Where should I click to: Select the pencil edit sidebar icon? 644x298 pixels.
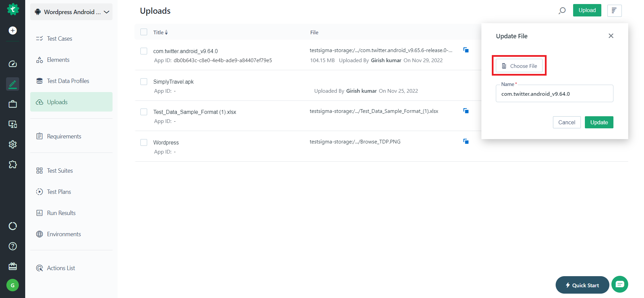(x=13, y=84)
